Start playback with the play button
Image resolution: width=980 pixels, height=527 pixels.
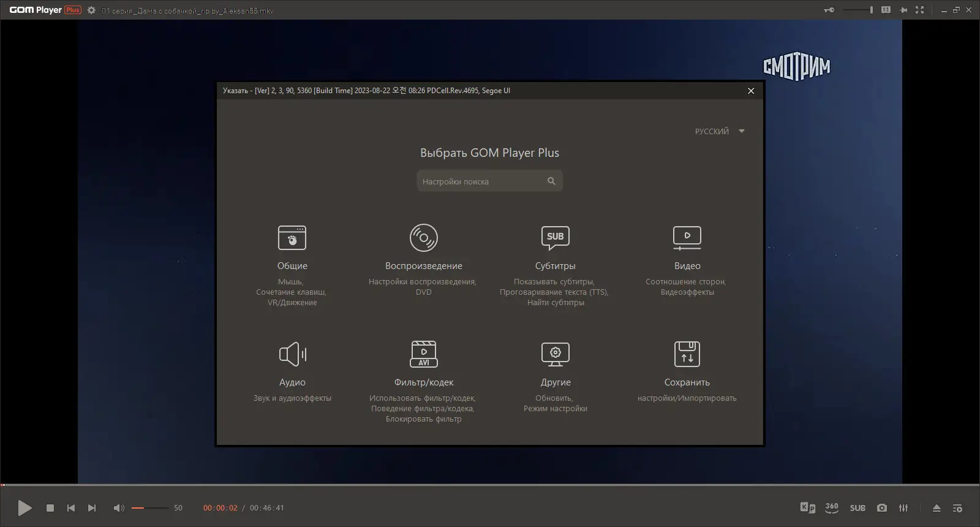coord(24,507)
